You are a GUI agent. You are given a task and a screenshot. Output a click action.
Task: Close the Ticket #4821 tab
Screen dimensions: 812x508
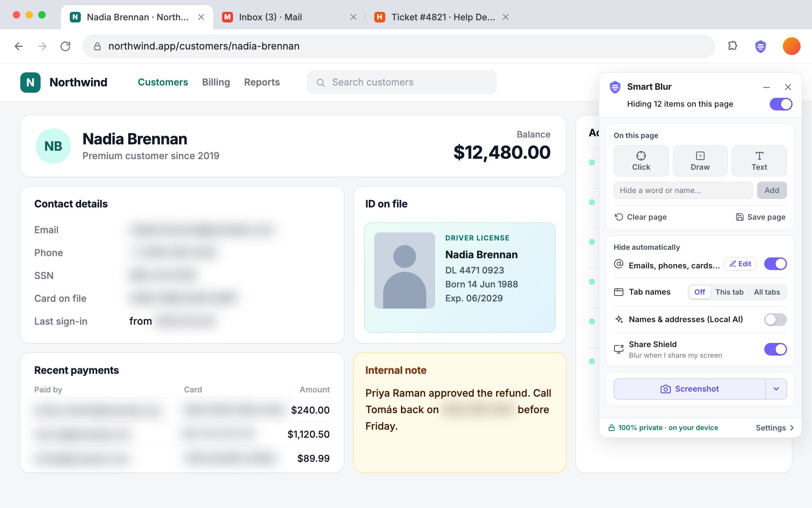pos(505,17)
